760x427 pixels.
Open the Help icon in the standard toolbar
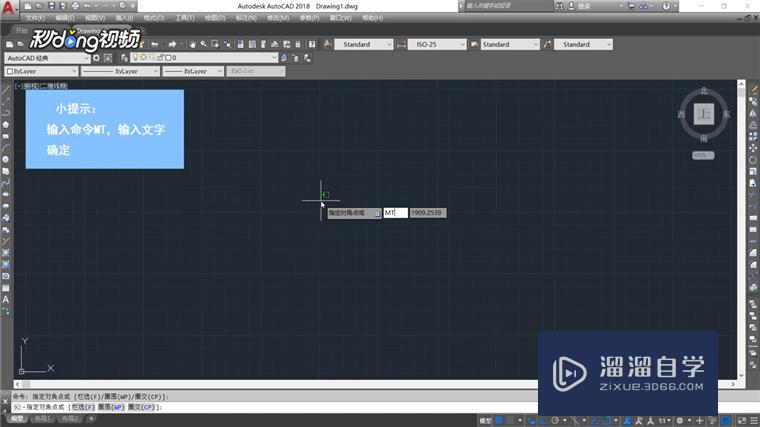pyautogui.click(x=312, y=45)
